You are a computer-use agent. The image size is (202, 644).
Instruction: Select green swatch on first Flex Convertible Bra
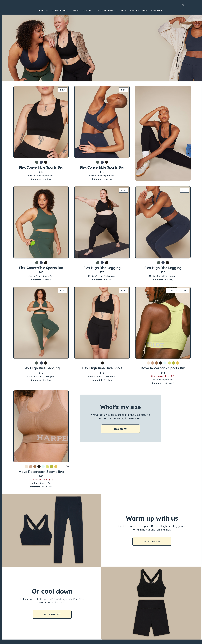coord(37,162)
